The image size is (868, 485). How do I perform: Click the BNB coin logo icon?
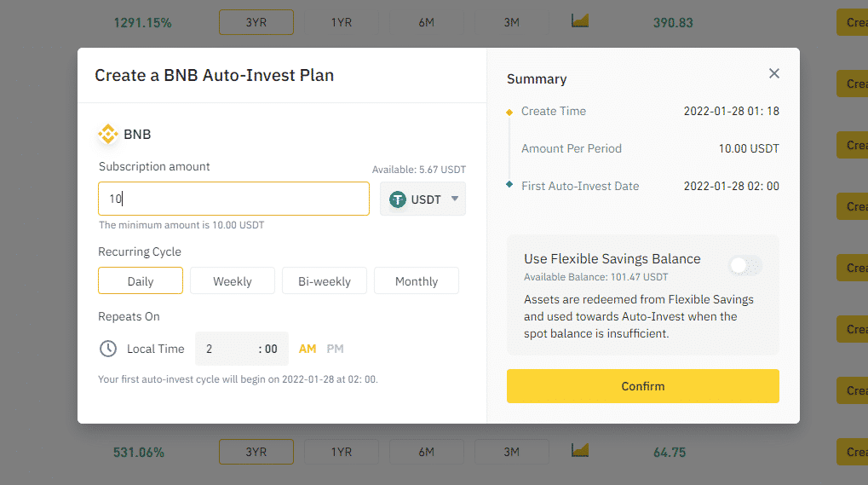[108, 134]
